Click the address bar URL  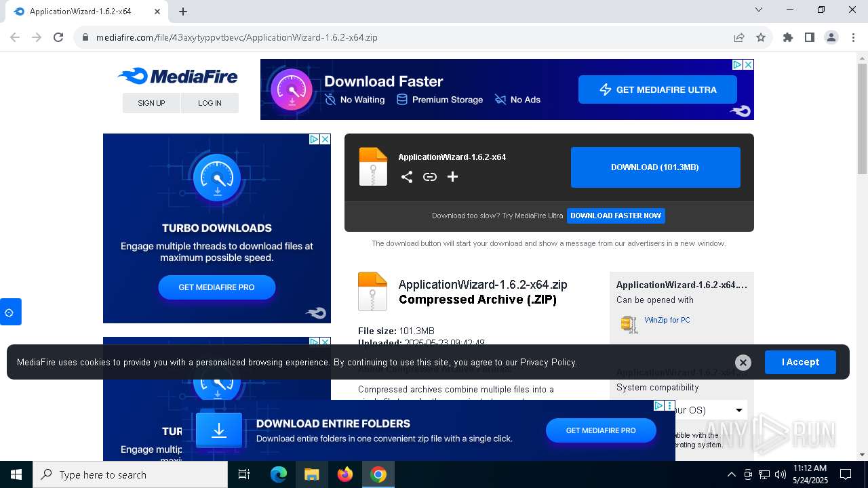click(237, 37)
